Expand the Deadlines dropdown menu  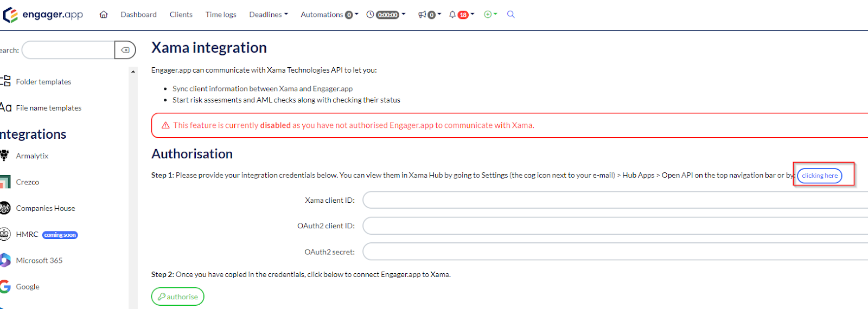pos(269,15)
